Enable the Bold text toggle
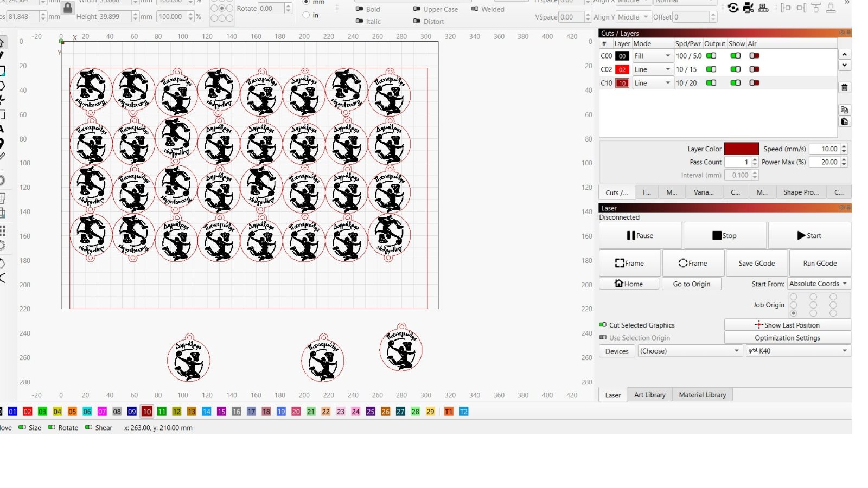 (359, 9)
